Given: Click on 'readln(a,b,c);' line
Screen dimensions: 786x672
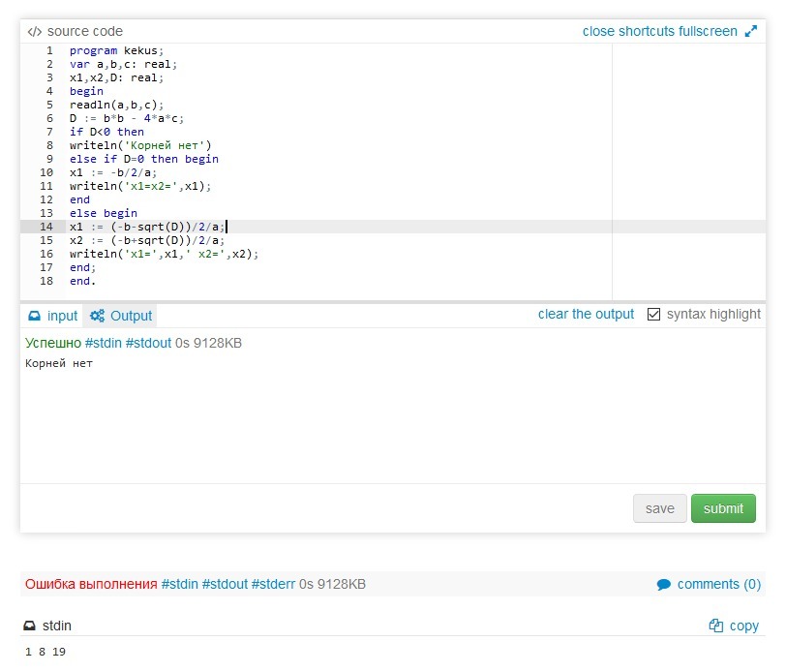Looking at the screenshot, I should coord(116,105).
